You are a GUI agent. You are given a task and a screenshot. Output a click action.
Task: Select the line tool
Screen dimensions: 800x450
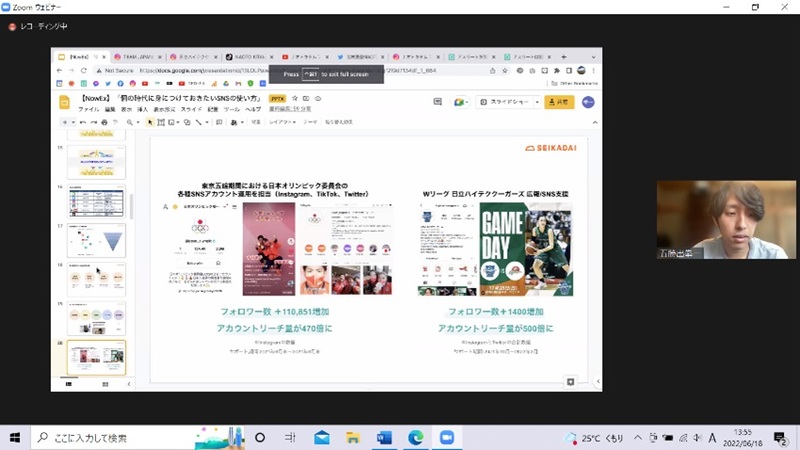198,122
